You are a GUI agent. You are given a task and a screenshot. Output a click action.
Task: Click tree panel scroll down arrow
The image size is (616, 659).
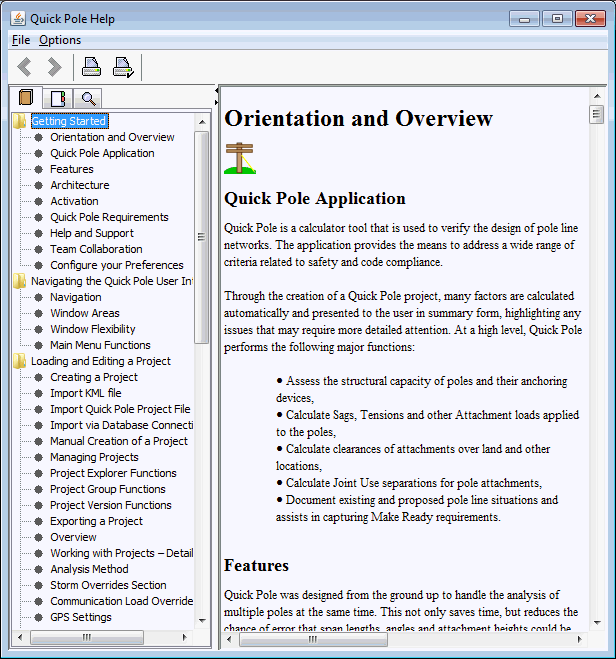coord(202,620)
